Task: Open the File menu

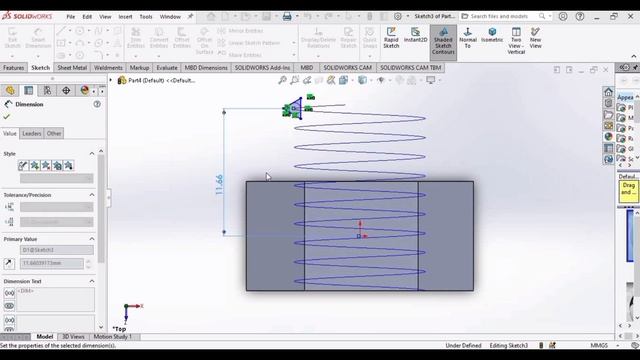Action: click(x=71, y=17)
